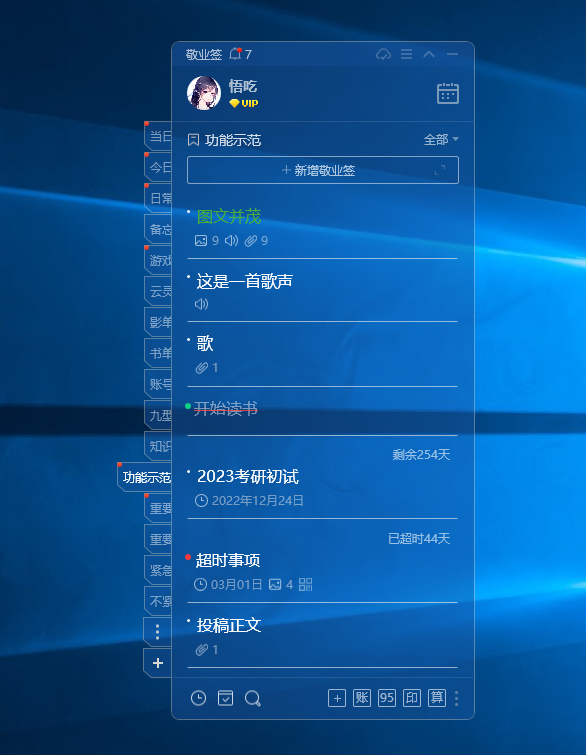Screen dimensions: 586x755
Task: Toggle the green dot on 开始读书
Action: (188, 406)
